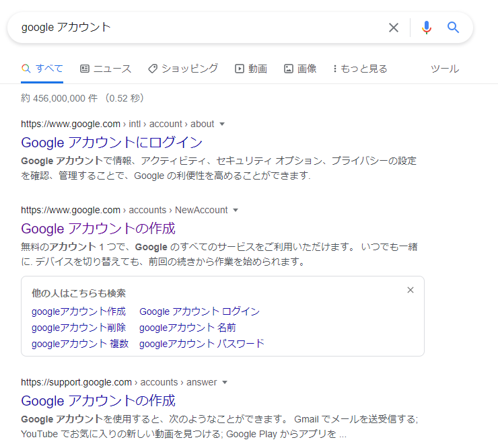
Task: Expand the arrow next to account › about URL
Action: (222, 124)
